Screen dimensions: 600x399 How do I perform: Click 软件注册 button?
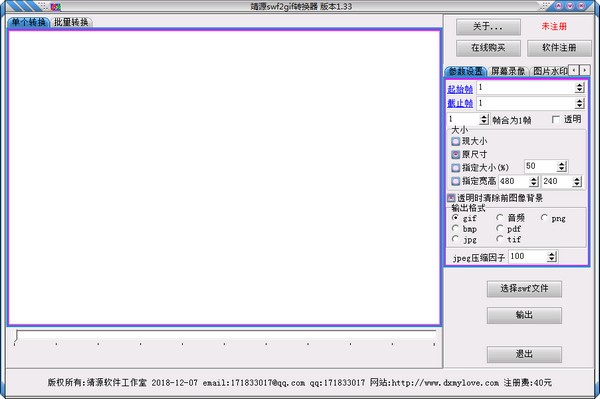[x=559, y=48]
